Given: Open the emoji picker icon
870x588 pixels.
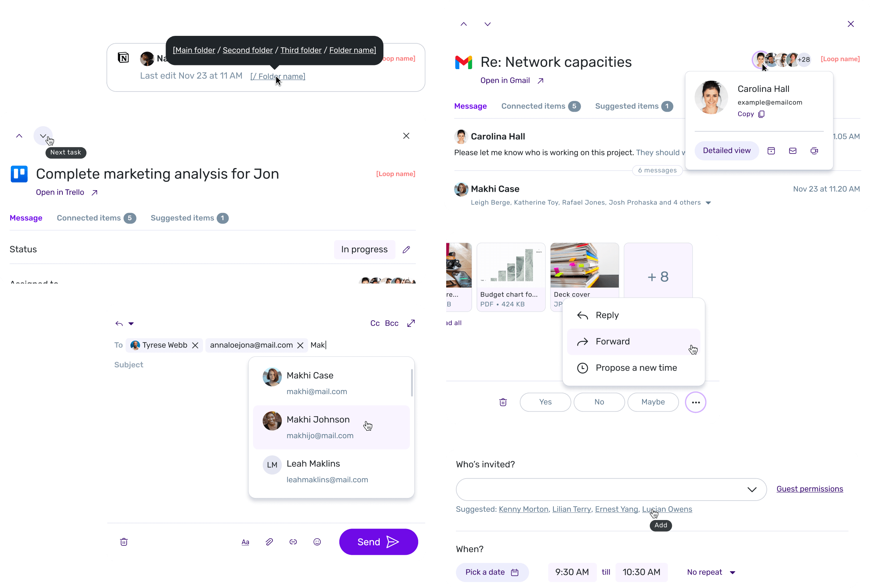Looking at the screenshot, I should click(x=317, y=542).
